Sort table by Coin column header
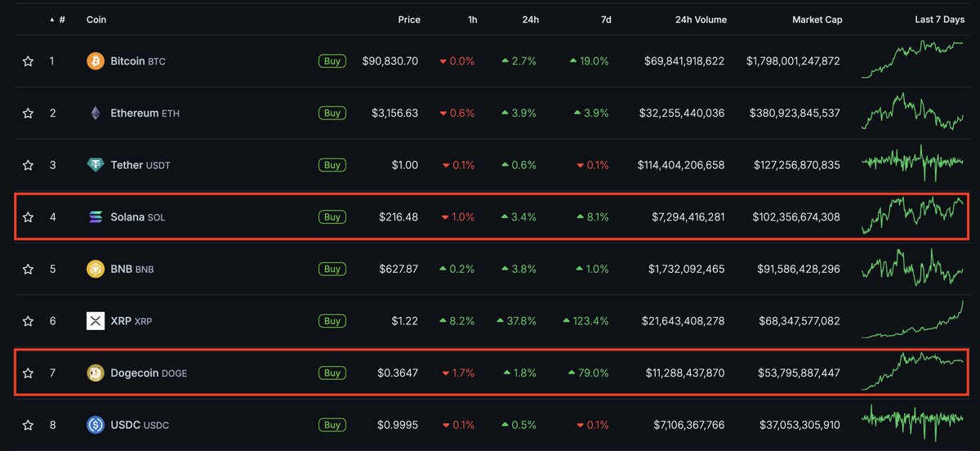The image size is (980, 451). point(96,20)
